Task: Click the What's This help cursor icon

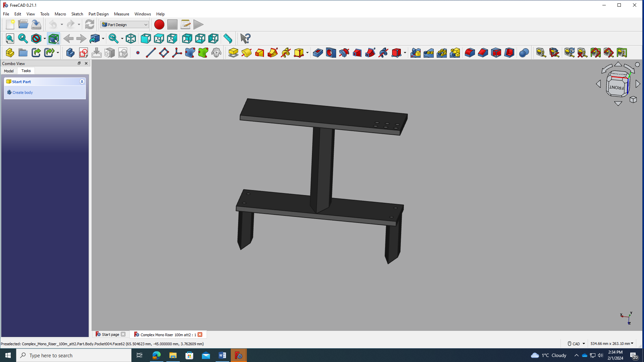Action: pyautogui.click(x=245, y=39)
